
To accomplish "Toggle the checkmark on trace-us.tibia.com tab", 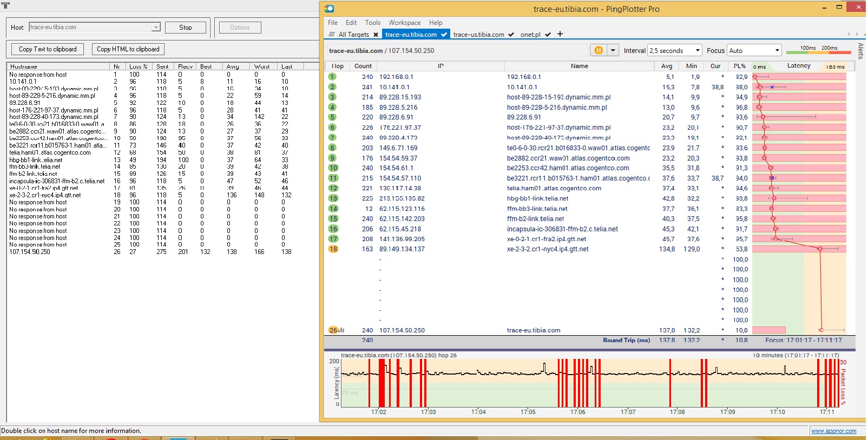I will tap(511, 35).
